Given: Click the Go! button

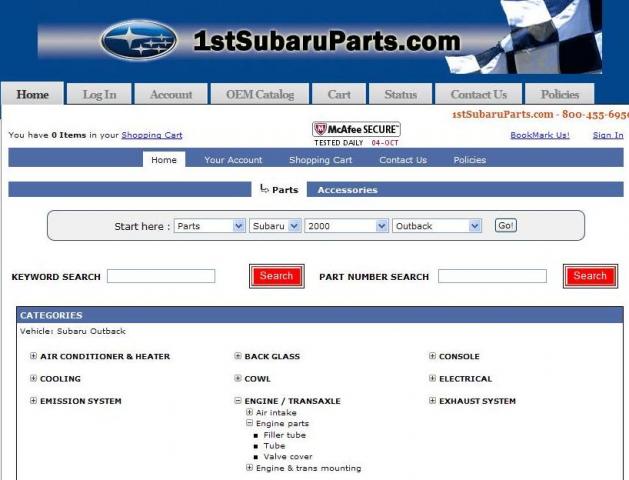Looking at the screenshot, I should [505, 225].
